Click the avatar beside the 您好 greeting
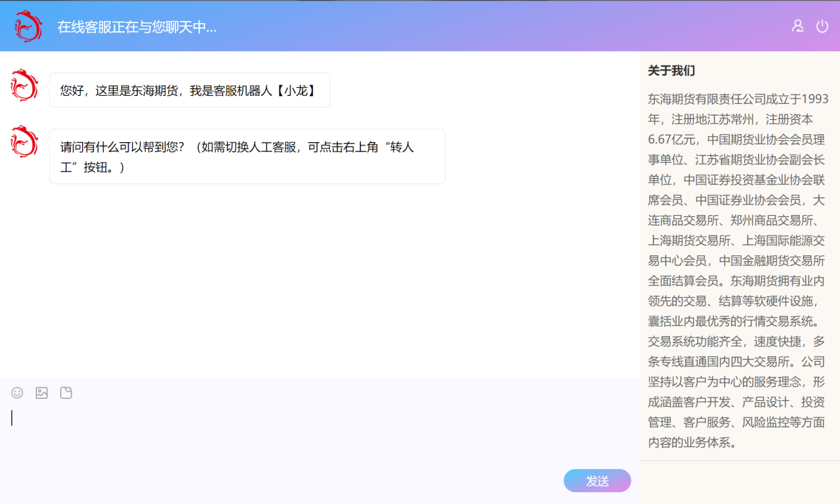The width and height of the screenshot is (840, 504). click(24, 85)
